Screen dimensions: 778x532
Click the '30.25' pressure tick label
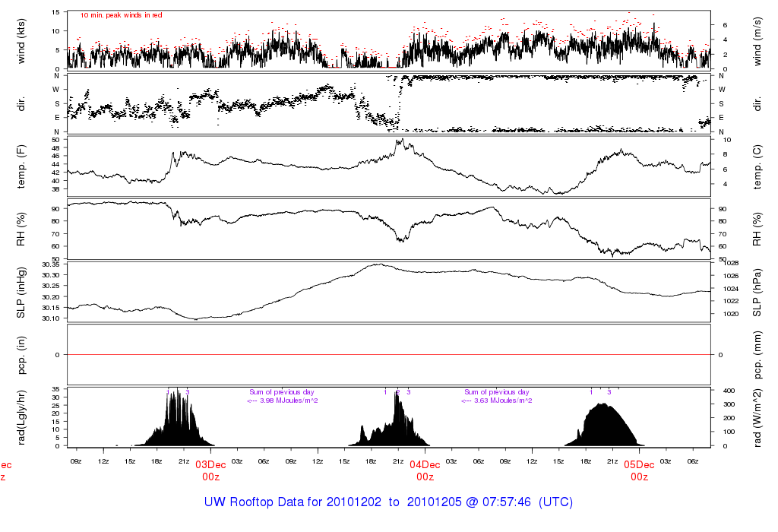tap(51, 286)
